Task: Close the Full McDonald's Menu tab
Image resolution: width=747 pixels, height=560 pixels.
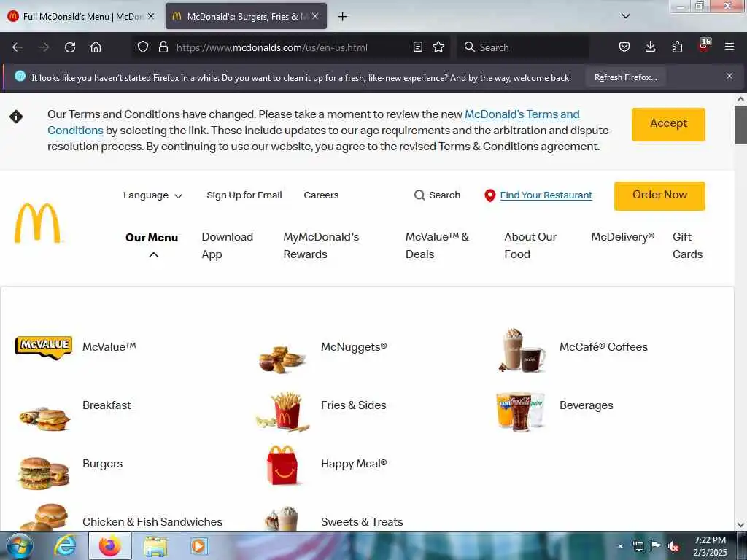Action: 151,16
